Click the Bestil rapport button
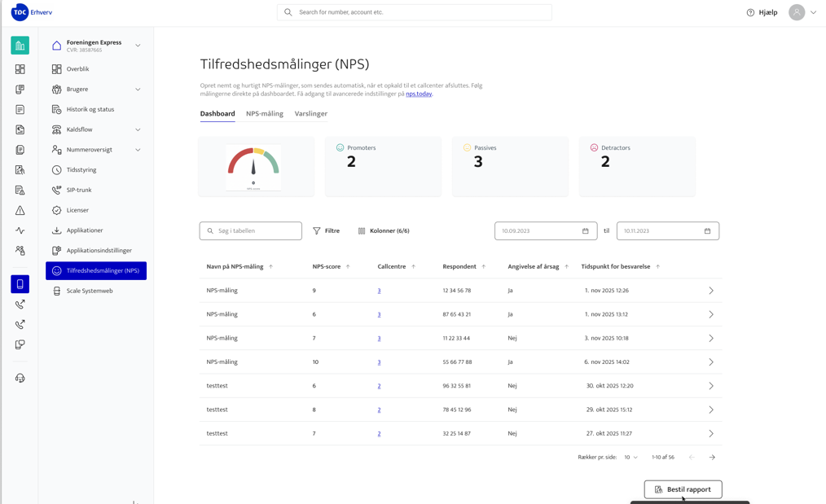The image size is (826, 504). click(x=683, y=489)
